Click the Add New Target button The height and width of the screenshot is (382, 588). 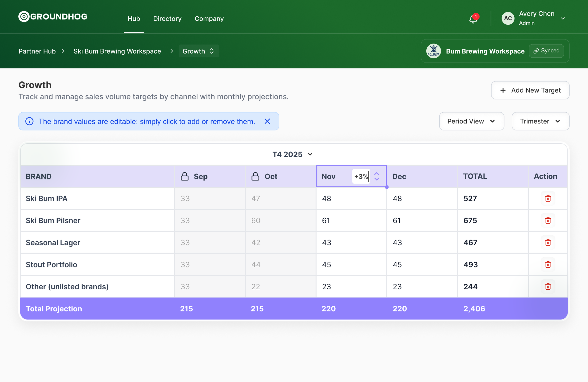click(530, 90)
